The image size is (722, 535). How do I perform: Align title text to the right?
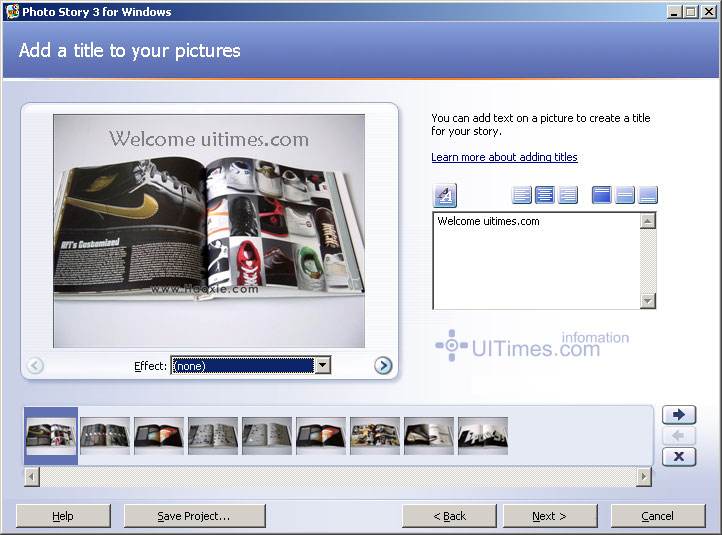[568, 195]
